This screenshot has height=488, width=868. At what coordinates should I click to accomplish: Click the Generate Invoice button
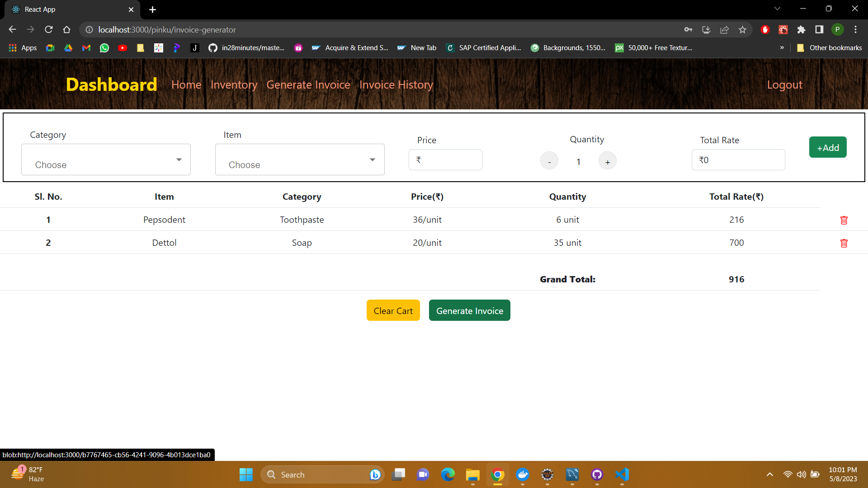[x=469, y=310]
